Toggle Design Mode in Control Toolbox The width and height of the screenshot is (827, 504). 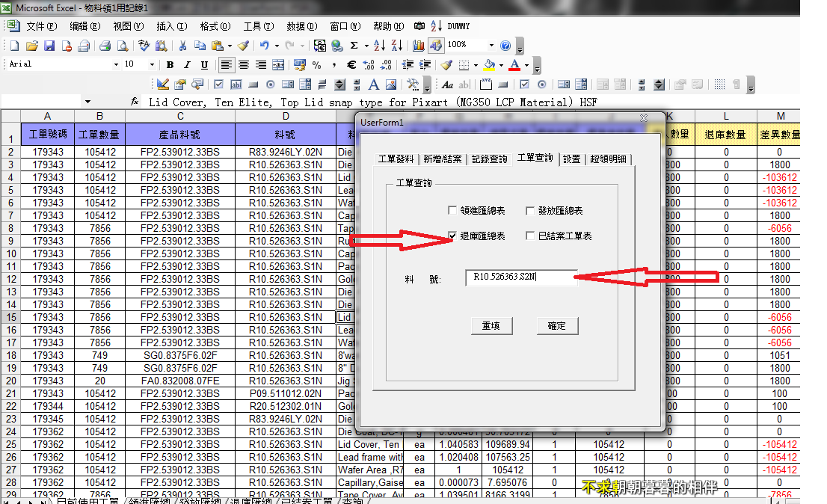(163, 84)
